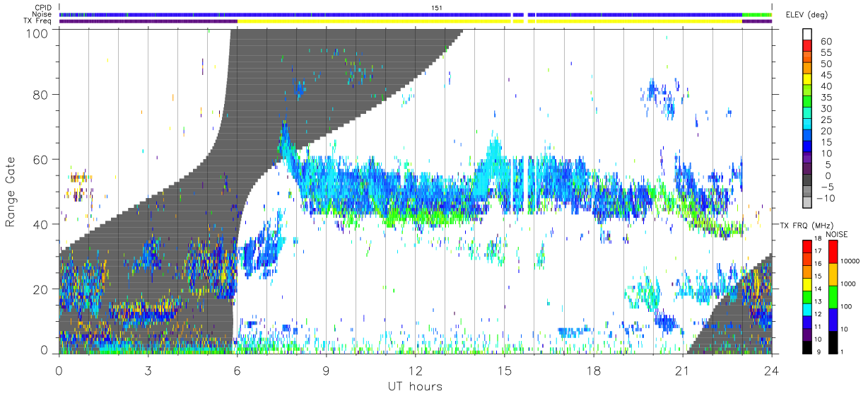The height and width of the screenshot is (401, 868).
Task: Click the cyan 12–13 MHz TX FRQ swatch
Action: coord(807,308)
